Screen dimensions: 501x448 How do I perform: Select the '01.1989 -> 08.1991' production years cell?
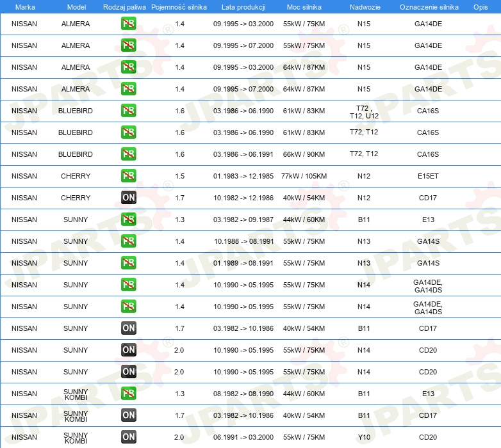pyautogui.click(x=243, y=263)
